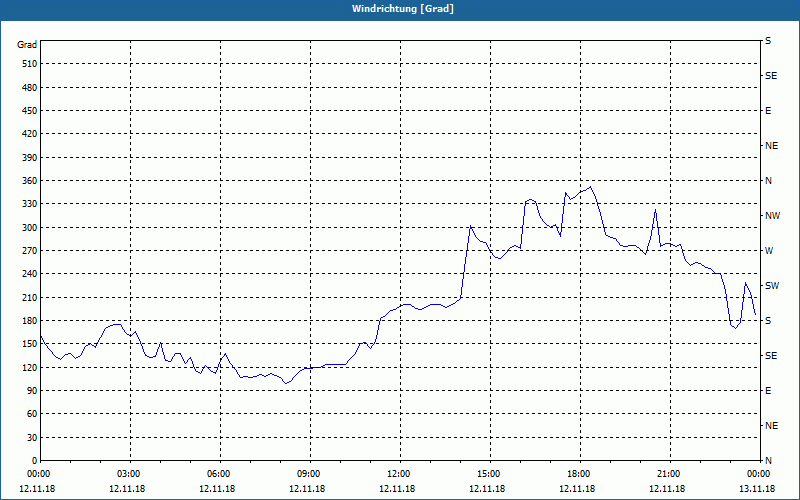Select the 13.11.18 date label
800x500 pixels.
tap(757, 488)
